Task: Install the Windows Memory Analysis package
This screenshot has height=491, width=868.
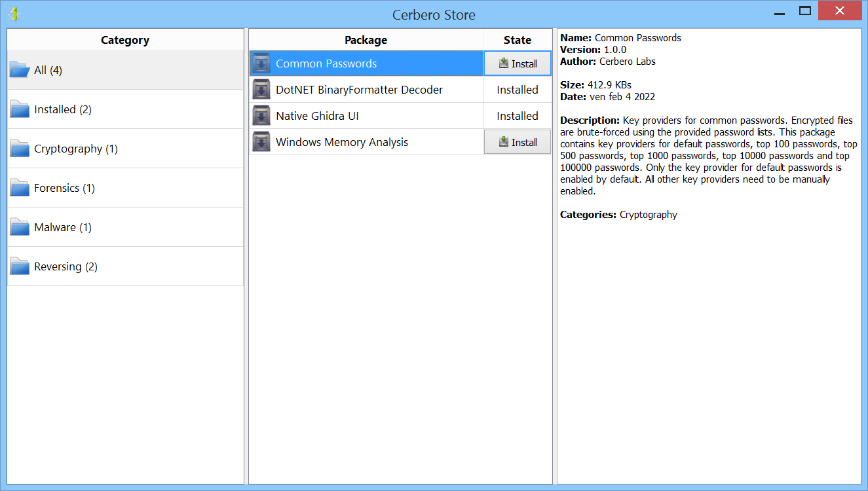Action: [518, 142]
